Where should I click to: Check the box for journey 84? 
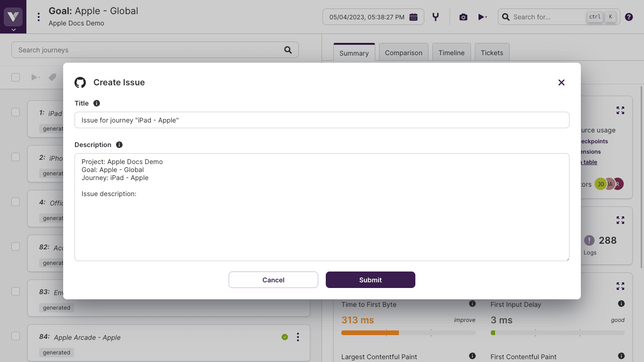pyautogui.click(x=16, y=336)
